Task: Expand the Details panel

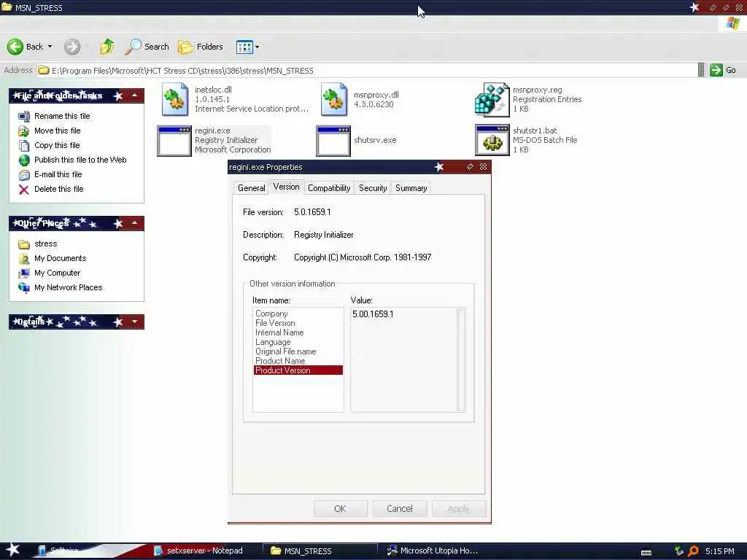Action: tap(135, 322)
